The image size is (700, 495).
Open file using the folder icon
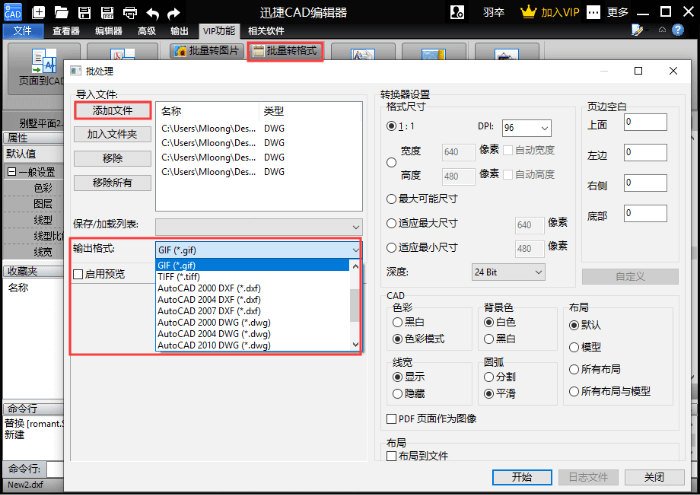coord(61,12)
